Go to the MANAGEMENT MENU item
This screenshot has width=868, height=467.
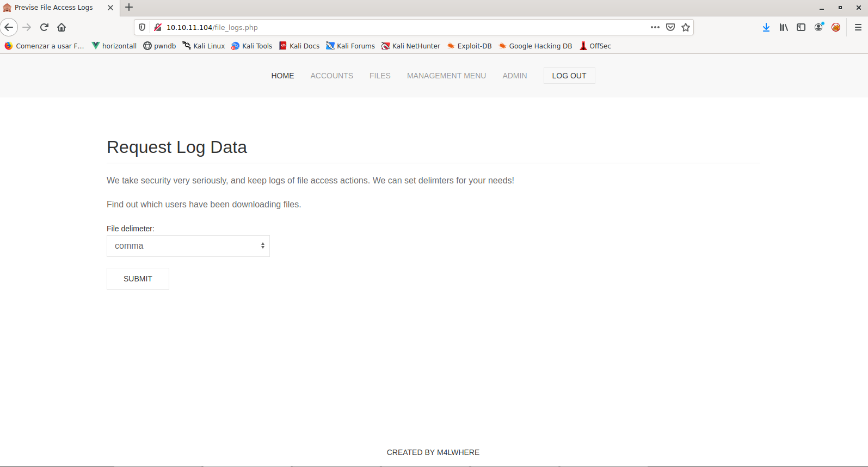pos(446,76)
